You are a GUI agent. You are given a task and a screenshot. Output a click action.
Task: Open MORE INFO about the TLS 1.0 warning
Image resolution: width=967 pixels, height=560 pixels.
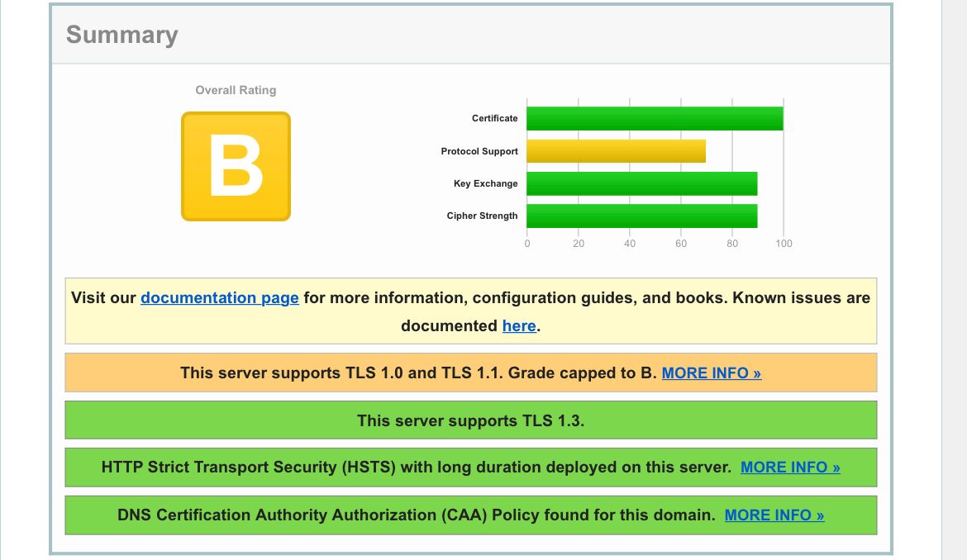[711, 373]
